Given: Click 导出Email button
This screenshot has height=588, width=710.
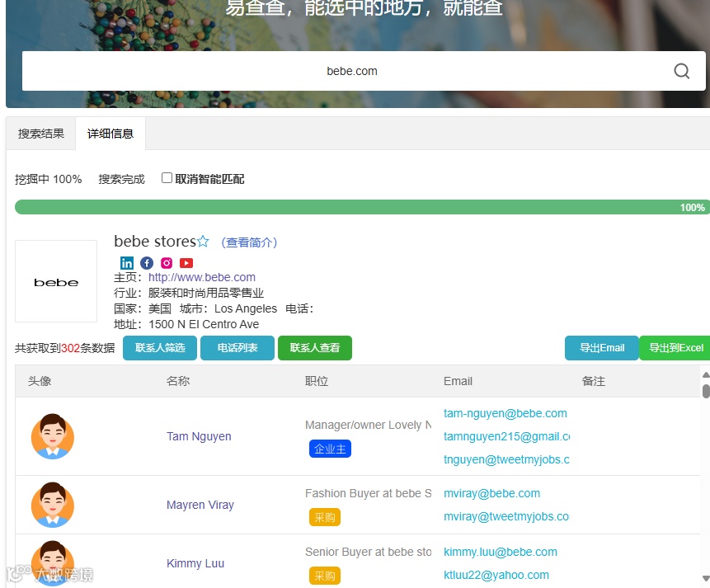Looking at the screenshot, I should pos(602,348).
